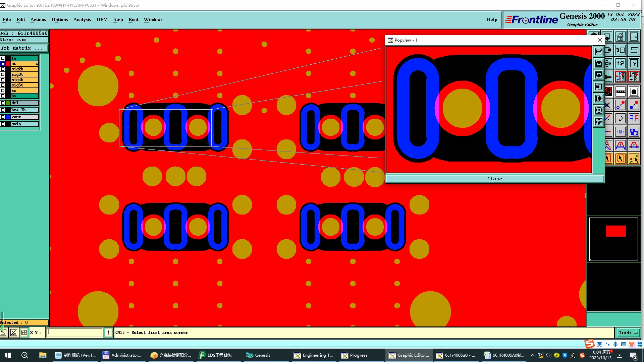The height and width of the screenshot is (362, 644).
Task: Click the Home view icon
Action: point(620,37)
